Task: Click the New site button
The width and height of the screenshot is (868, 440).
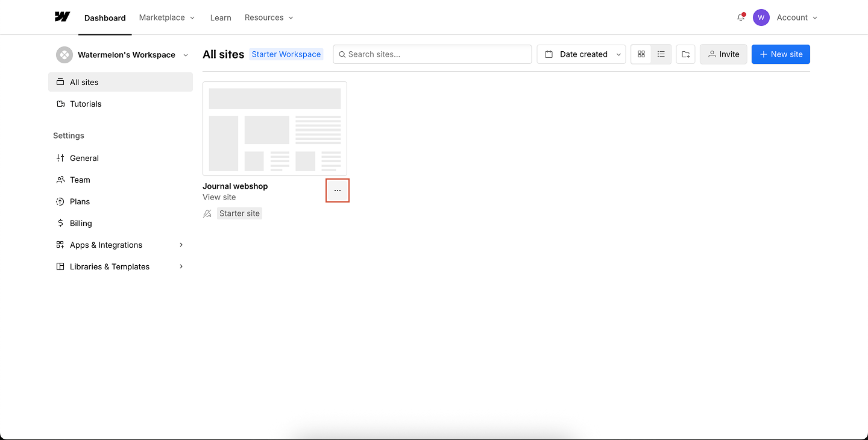Action: click(781, 54)
